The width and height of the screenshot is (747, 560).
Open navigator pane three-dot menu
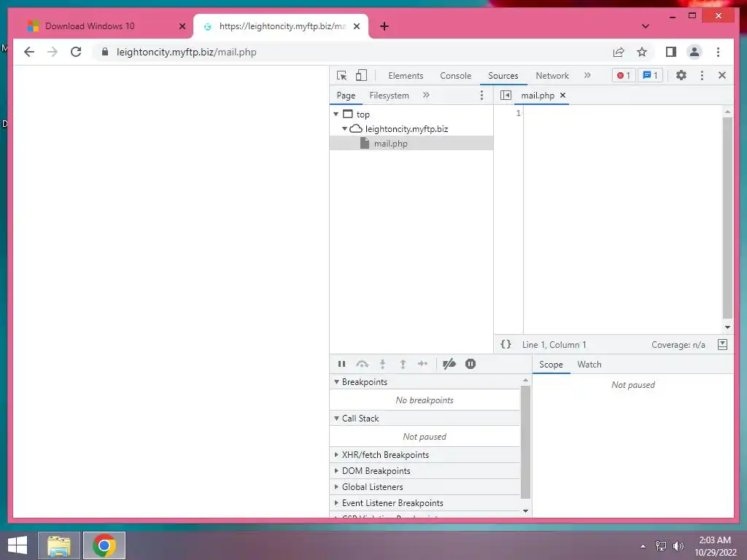point(481,96)
